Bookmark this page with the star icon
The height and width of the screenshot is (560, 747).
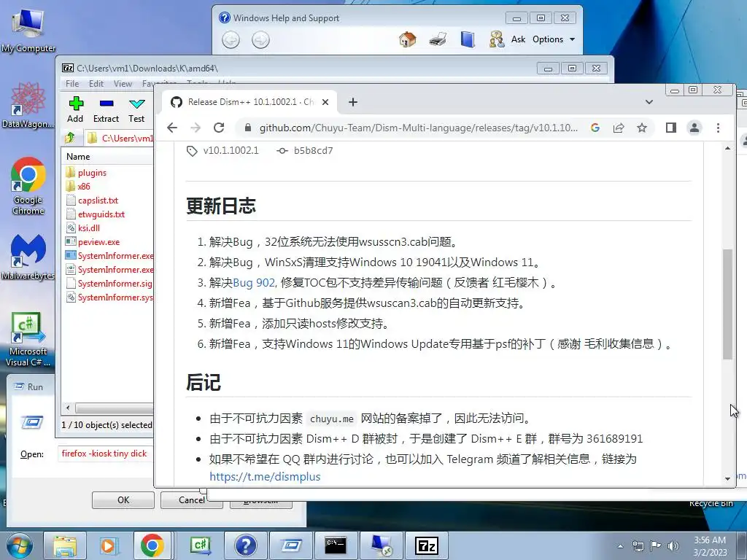click(x=642, y=128)
